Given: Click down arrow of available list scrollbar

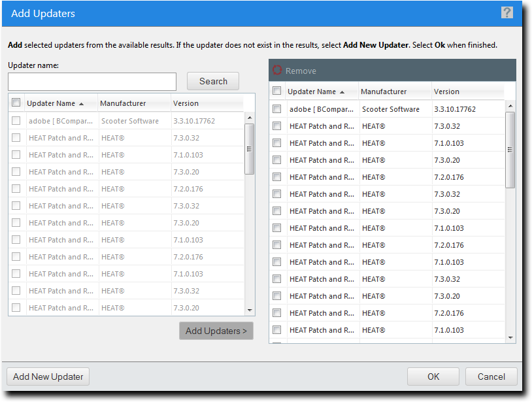Looking at the screenshot, I should pyautogui.click(x=250, y=310).
